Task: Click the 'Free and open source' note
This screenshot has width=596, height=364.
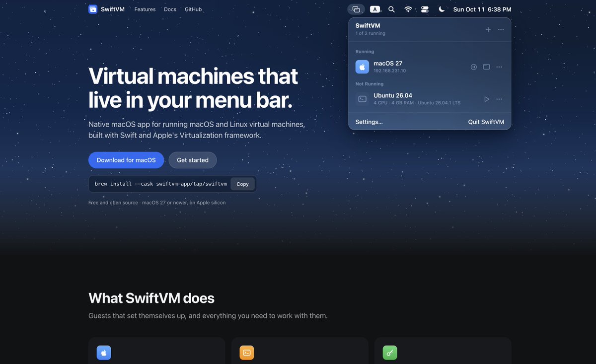Action: [157, 203]
